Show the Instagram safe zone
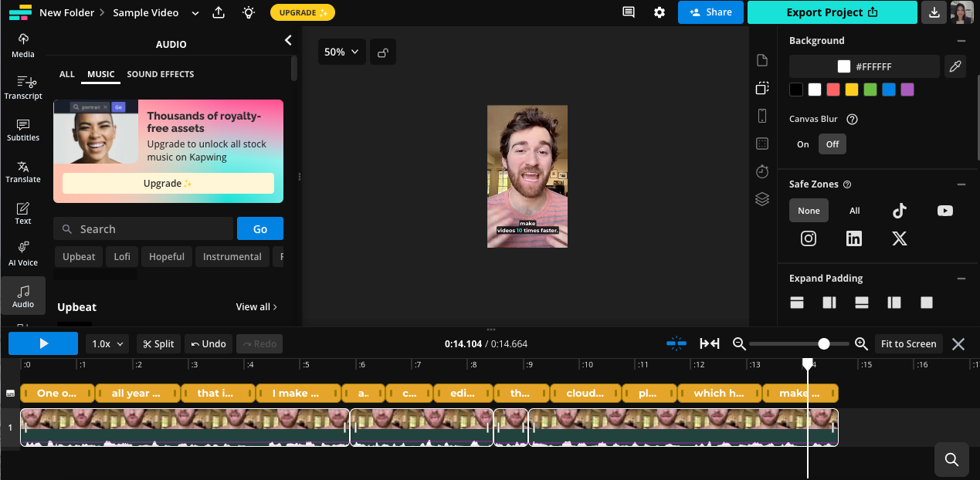Screen dimensions: 980x480 [809, 238]
